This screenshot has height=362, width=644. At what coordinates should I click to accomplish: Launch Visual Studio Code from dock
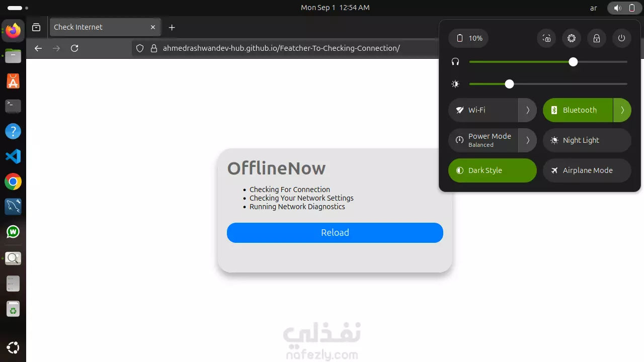coord(13,156)
